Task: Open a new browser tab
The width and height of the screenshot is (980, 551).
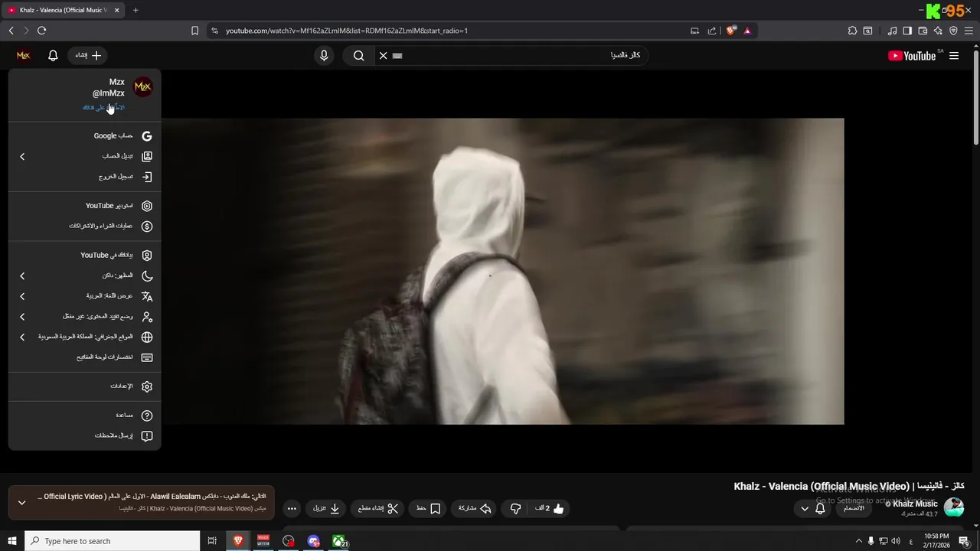Action: pyautogui.click(x=136, y=10)
